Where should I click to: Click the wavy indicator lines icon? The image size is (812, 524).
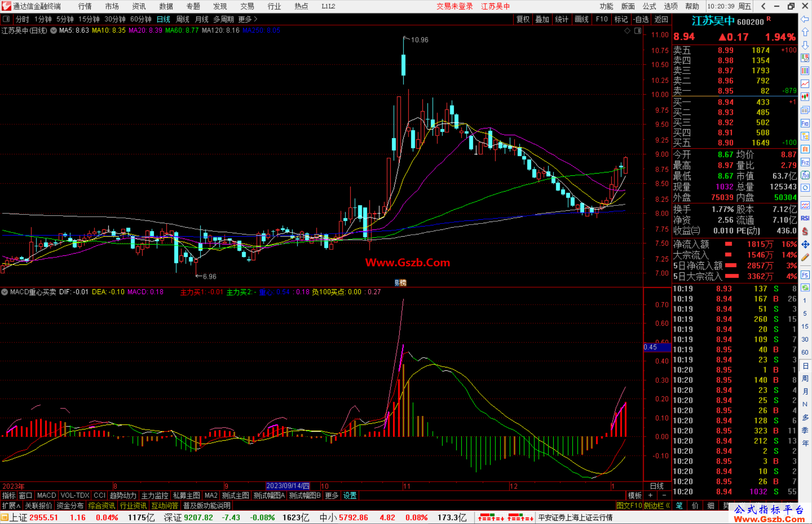coord(805,205)
